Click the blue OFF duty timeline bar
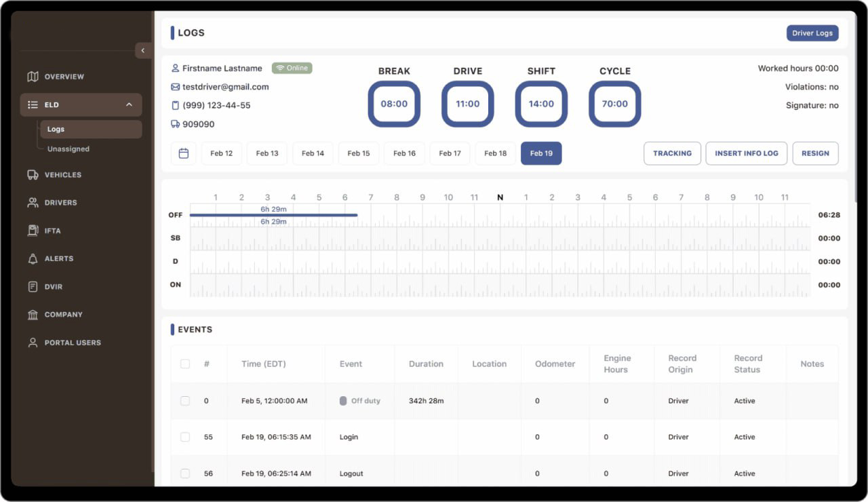The width and height of the screenshot is (868, 502). pyautogui.click(x=273, y=215)
